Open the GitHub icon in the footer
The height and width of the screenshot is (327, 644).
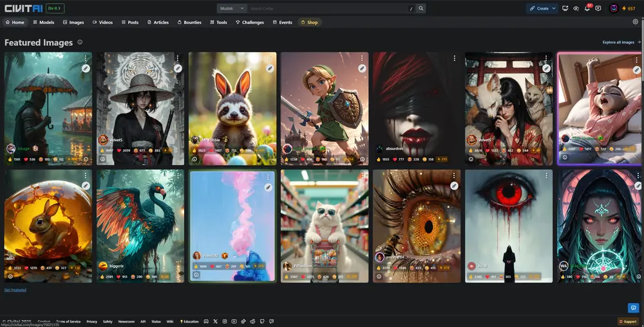[x=261, y=321]
